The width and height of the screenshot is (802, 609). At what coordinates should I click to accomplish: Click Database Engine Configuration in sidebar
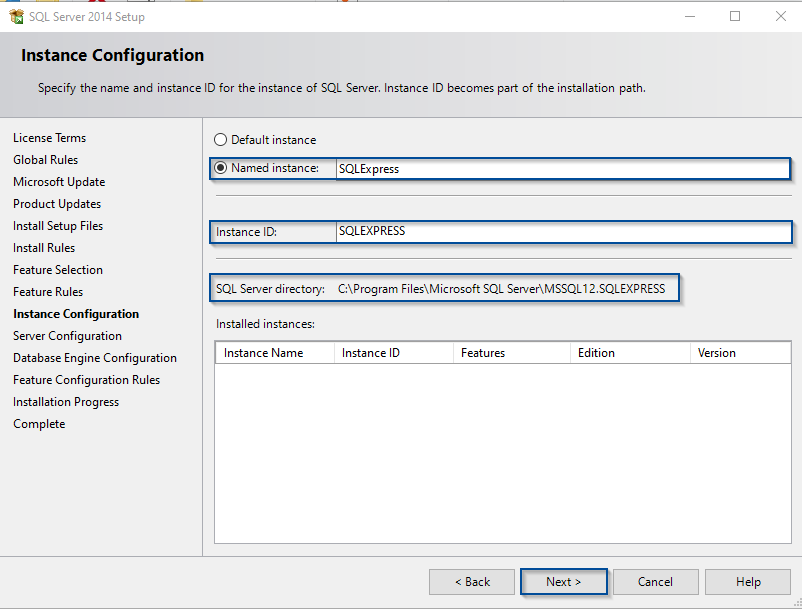pyautogui.click(x=95, y=358)
